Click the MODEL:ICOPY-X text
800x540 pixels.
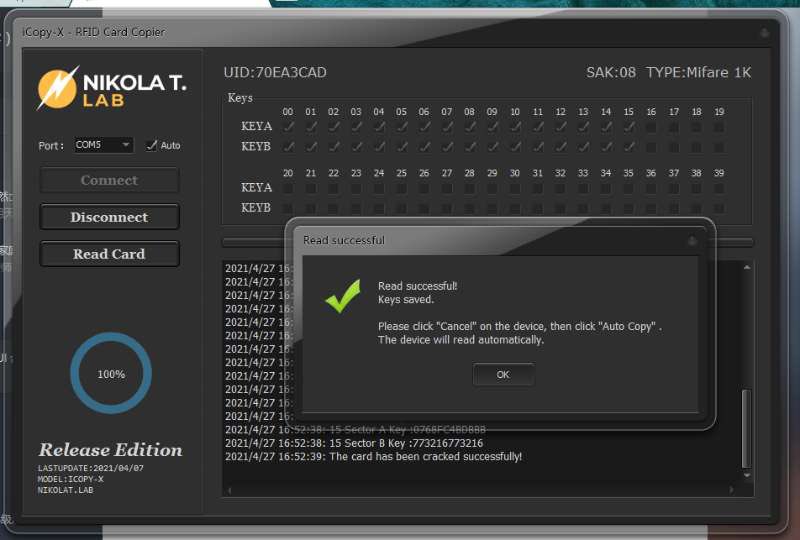(70, 479)
